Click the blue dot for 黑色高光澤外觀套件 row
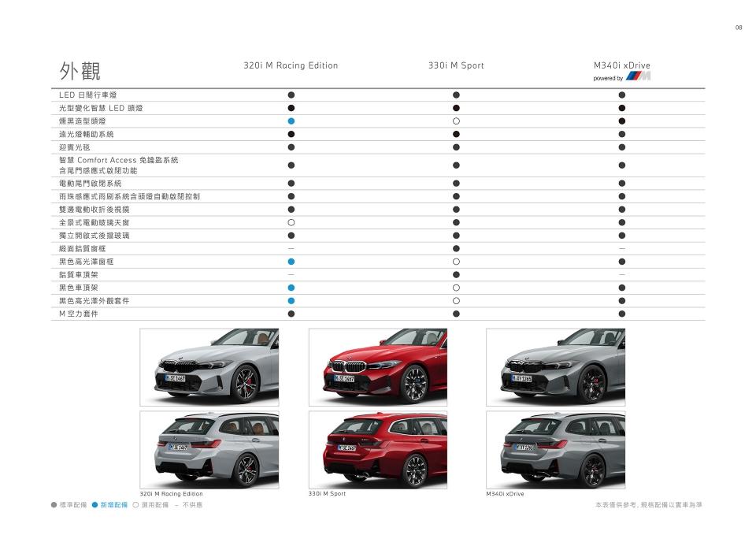The width and height of the screenshot is (756, 535). click(x=291, y=300)
